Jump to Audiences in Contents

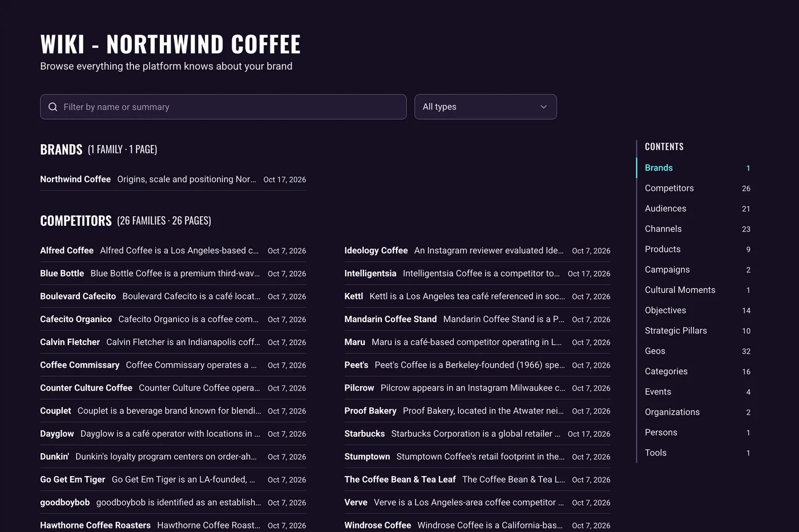697,209
